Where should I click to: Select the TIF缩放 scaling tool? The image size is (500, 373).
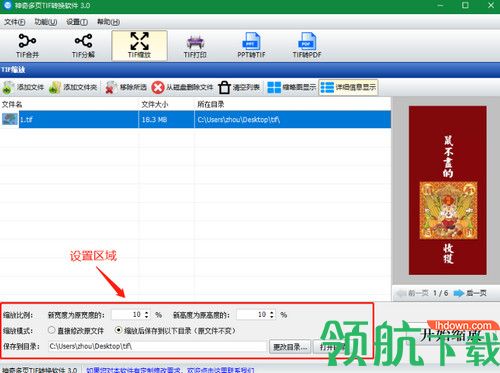coord(139,46)
